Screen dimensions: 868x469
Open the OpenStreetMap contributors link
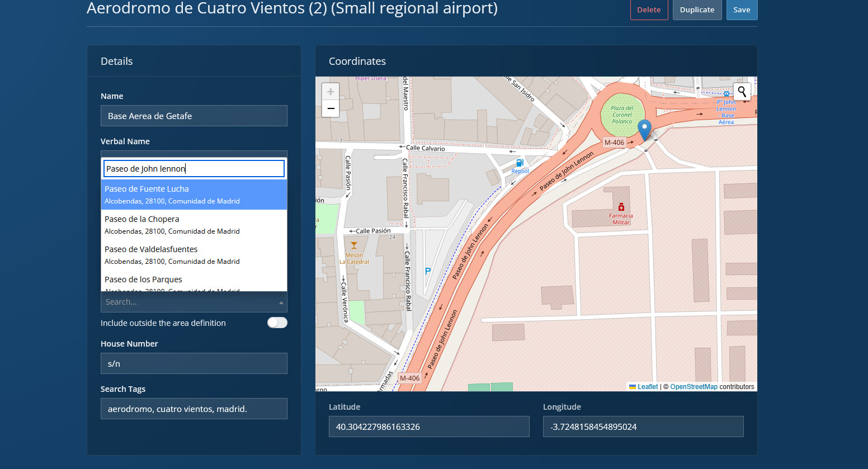point(694,387)
